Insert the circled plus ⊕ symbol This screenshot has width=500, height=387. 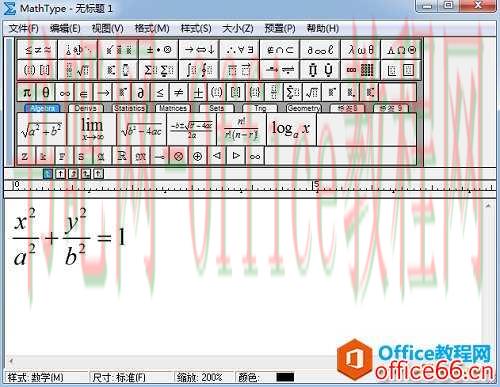[197, 156]
